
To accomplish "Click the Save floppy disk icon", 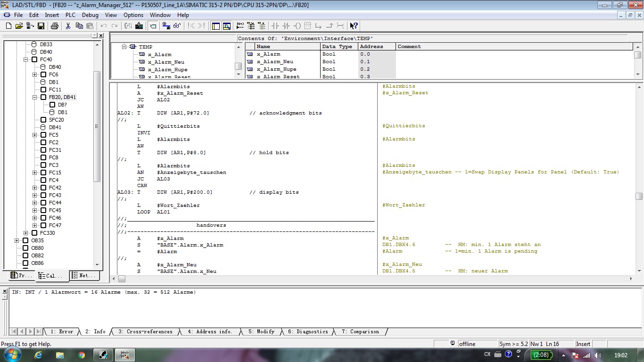I will [x=41, y=26].
